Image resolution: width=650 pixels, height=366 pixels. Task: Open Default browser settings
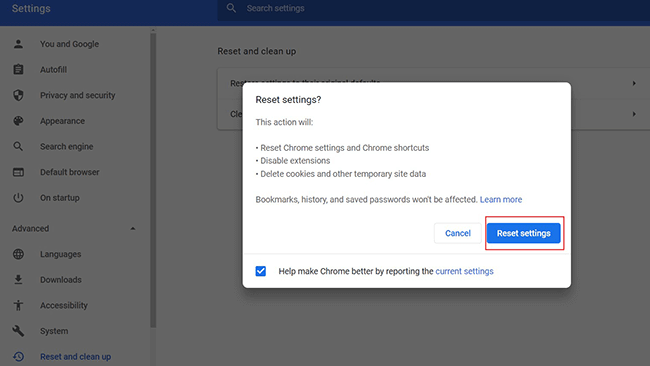[x=70, y=172]
